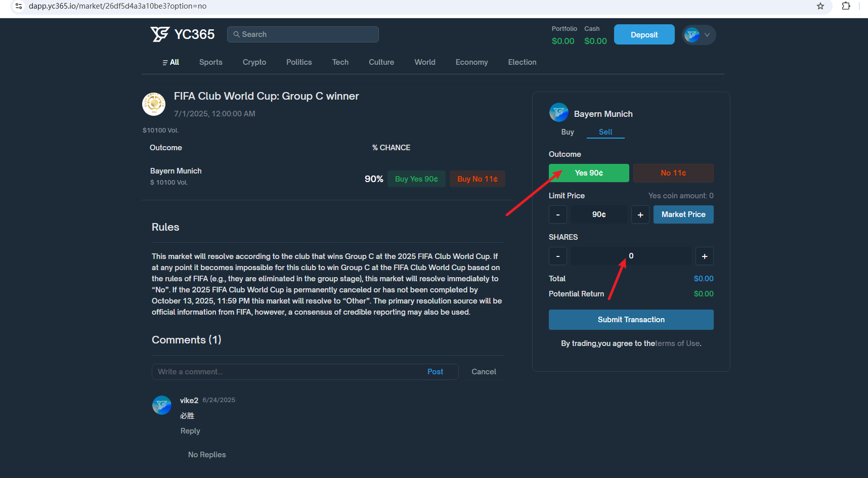The height and width of the screenshot is (478, 868).
Task: Click Buy Yes 90¢ button
Action: tap(416, 179)
